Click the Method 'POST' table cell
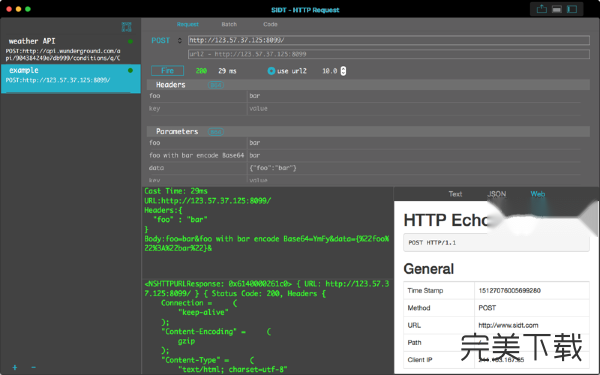This screenshot has width=600, height=375. (x=532, y=308)
